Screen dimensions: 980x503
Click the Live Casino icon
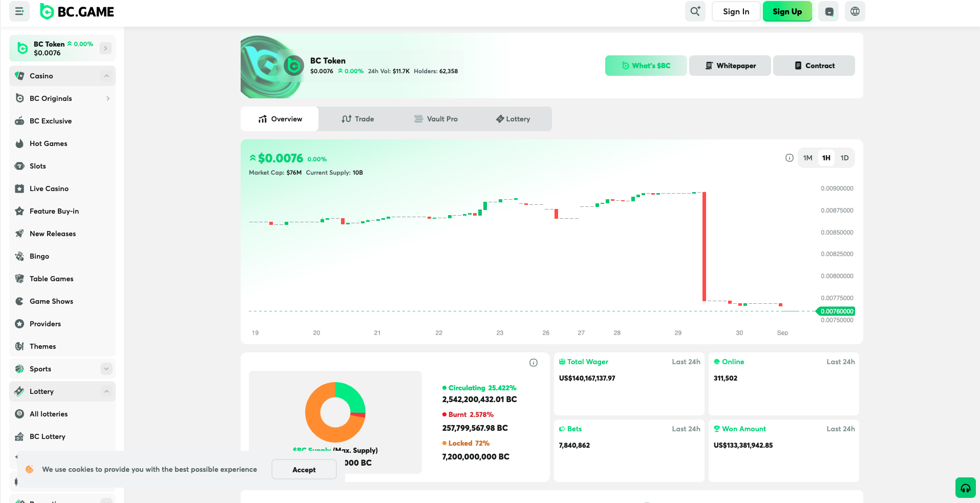(x=19, y=188)
